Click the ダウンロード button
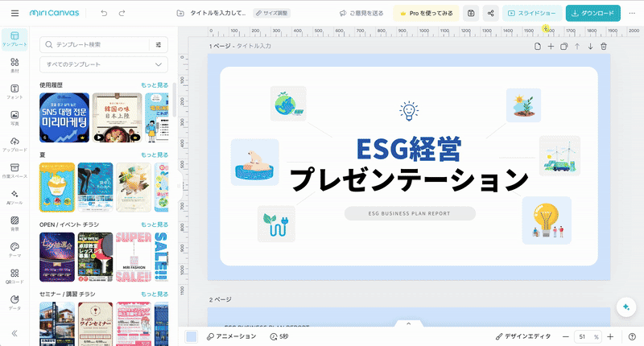Screen dimensions: 644x346 [593, 14]
